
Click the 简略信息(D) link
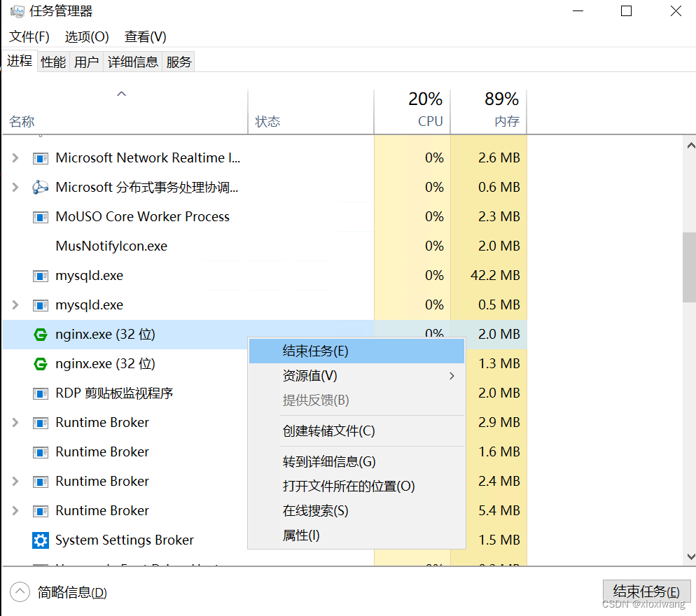point(72,592)
